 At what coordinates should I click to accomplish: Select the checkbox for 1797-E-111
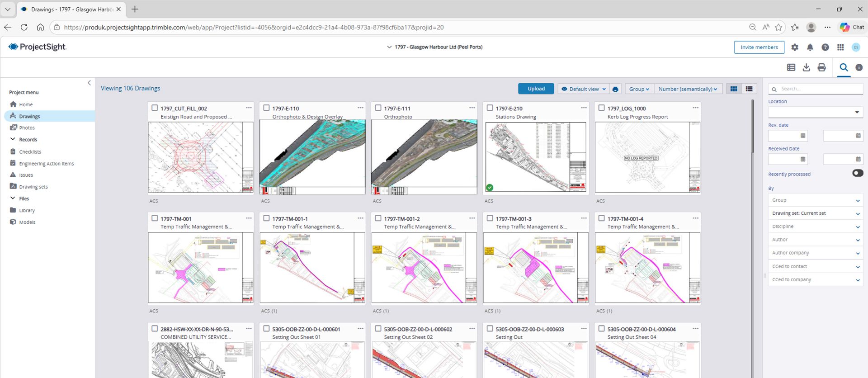(x=378, y=108)
